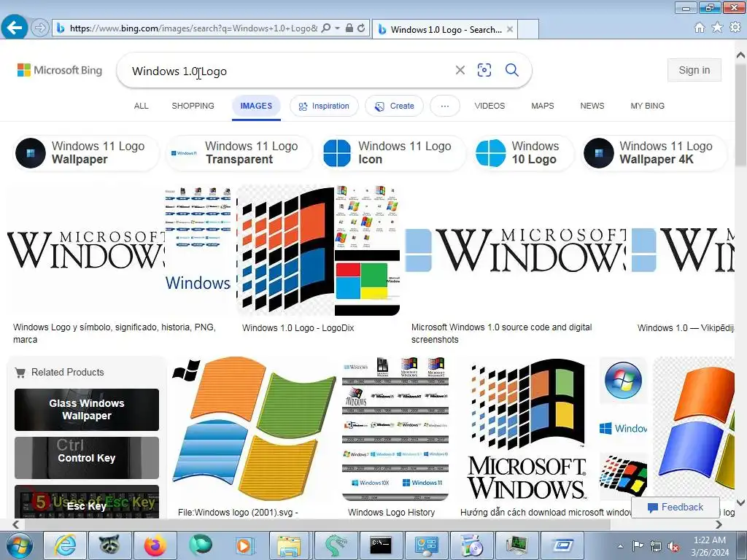The image size is (747, 560).
Task: Click the Microsoft Bing logo
Action: tap(60, 70)
